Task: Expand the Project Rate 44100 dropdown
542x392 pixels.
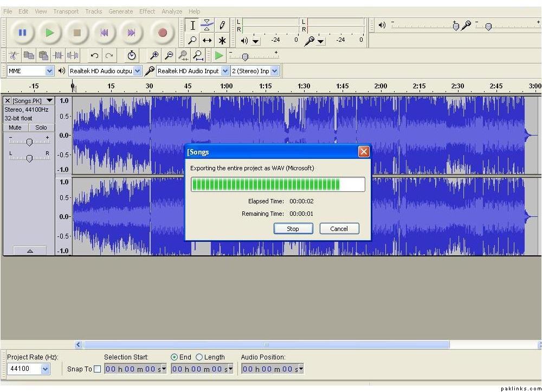Action: tap(45, 369)
